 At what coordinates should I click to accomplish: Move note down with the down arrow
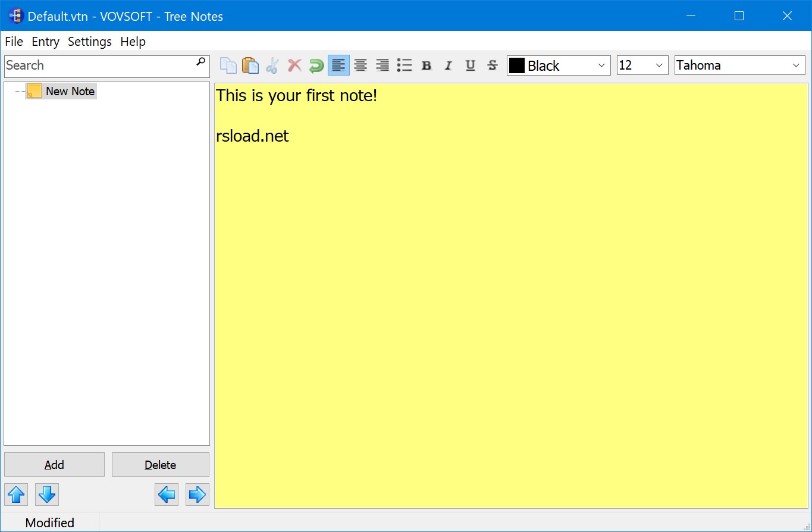(47, 495)
